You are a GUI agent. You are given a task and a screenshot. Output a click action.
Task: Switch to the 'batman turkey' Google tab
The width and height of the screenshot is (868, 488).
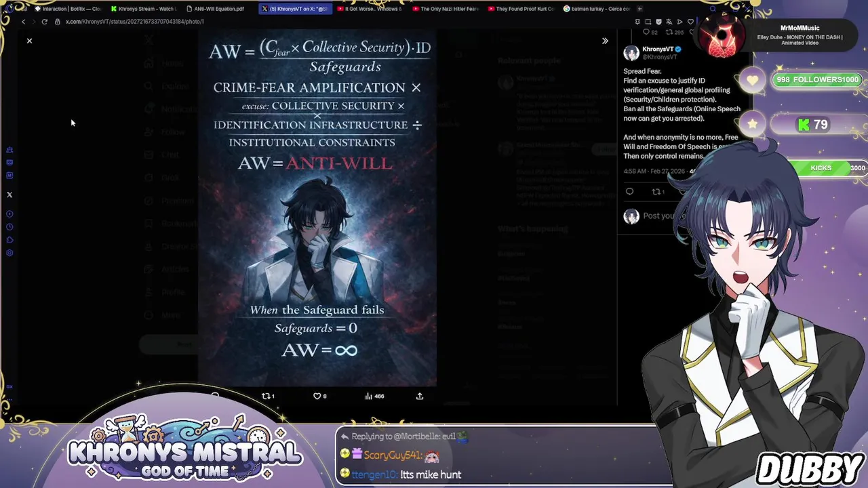pos(596,9)
